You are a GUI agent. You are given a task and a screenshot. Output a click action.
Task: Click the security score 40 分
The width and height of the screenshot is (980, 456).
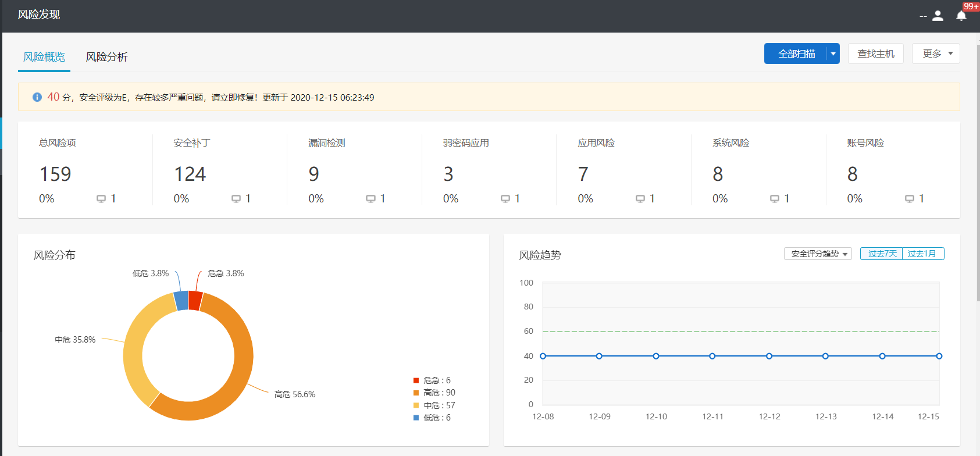[x=59, y=97]
